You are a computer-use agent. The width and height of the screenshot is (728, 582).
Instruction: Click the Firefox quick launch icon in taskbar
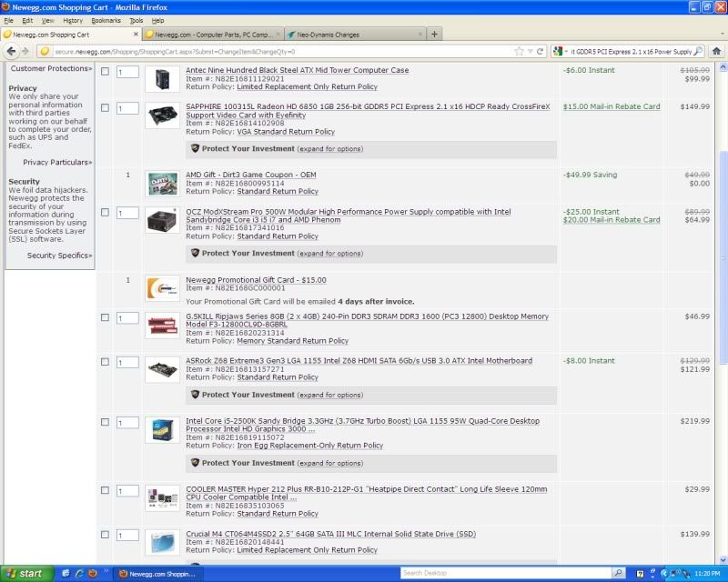point(93,573)
